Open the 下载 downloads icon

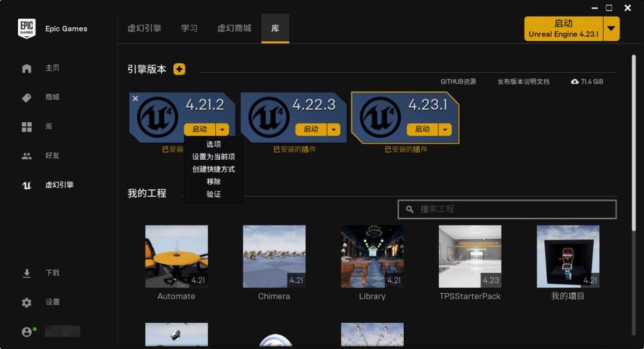27,273
